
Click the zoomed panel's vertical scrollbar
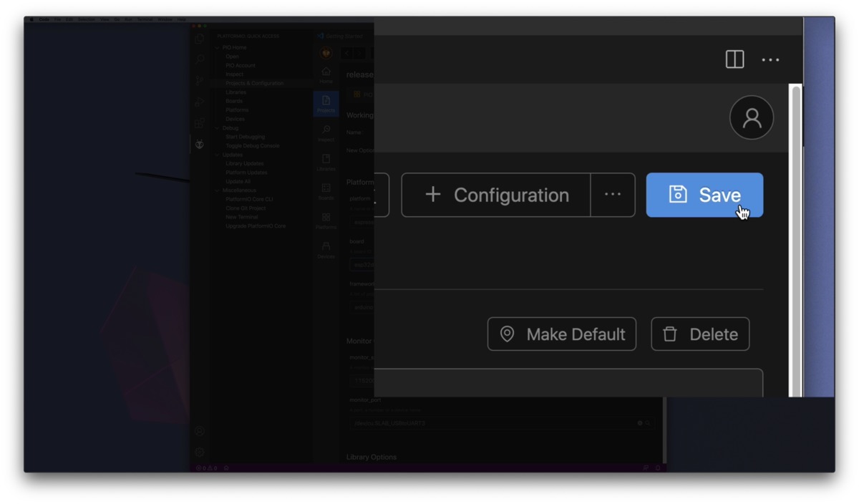(795, 241)
